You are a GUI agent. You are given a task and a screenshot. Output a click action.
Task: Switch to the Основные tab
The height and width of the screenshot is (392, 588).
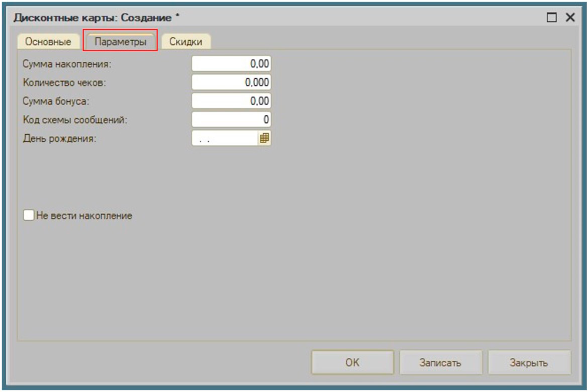point(48,42)
